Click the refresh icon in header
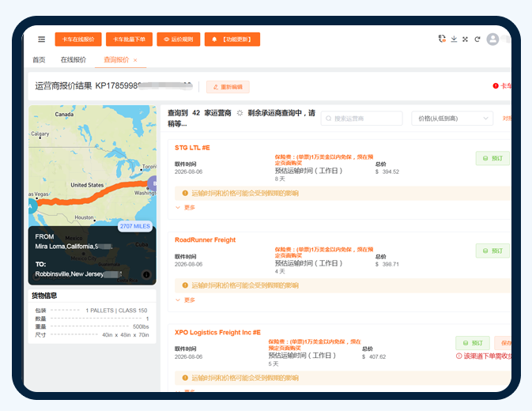 click(x=477, y=40)
